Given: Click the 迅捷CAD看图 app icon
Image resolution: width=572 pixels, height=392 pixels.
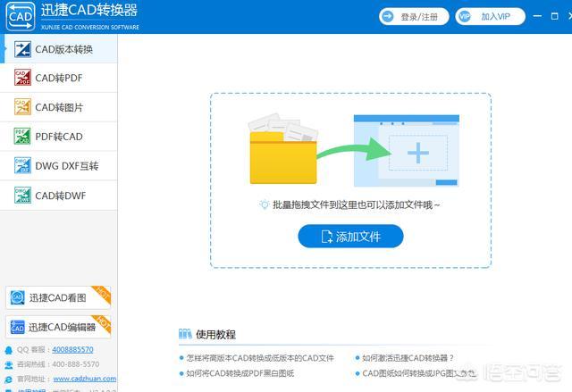Looking at the screenshot, I should (18, 297).
